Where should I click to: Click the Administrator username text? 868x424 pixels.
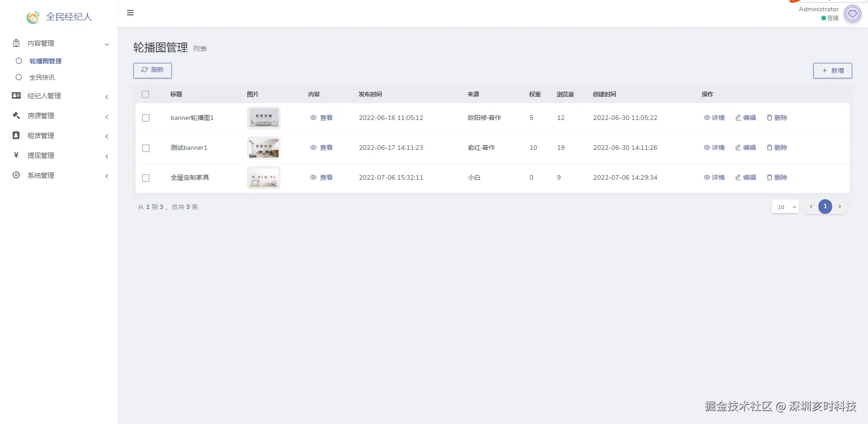(818, 9)
